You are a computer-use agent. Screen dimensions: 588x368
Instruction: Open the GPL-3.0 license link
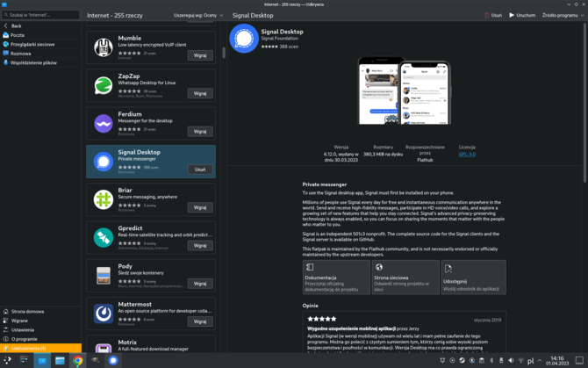[467, 155]
